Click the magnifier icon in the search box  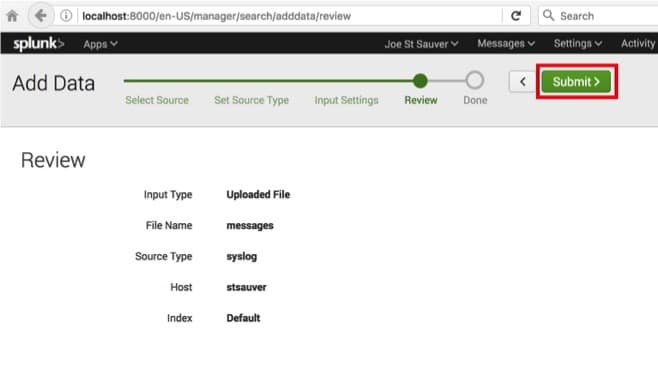(548, 16)
